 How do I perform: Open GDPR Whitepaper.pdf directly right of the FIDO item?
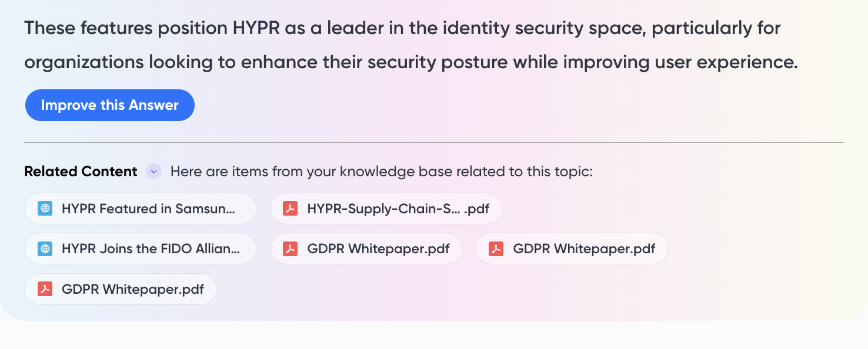[366, 249]
